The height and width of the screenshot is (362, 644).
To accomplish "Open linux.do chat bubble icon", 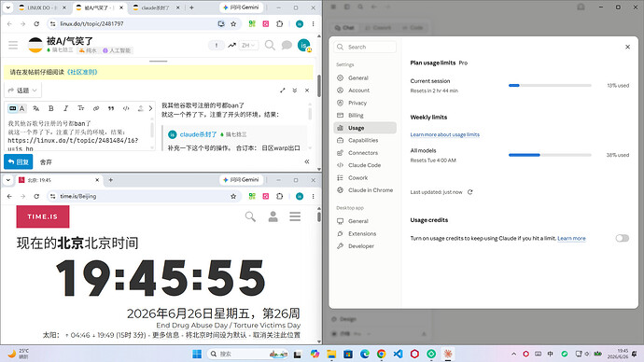I will point(287,45).
